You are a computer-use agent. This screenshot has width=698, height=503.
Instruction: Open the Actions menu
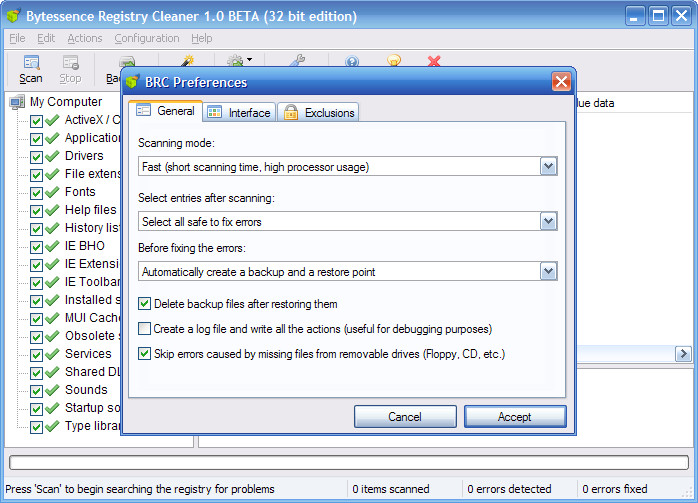click(x=85, y=38)
